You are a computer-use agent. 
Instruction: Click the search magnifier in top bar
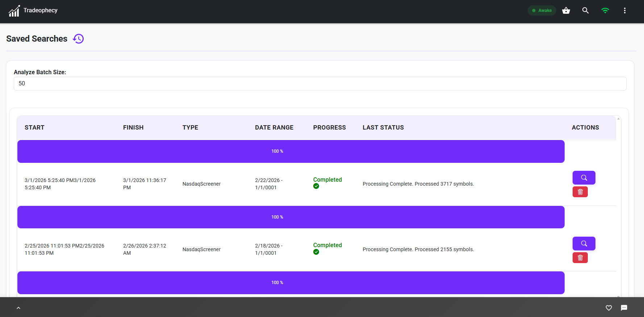point(585,10)
